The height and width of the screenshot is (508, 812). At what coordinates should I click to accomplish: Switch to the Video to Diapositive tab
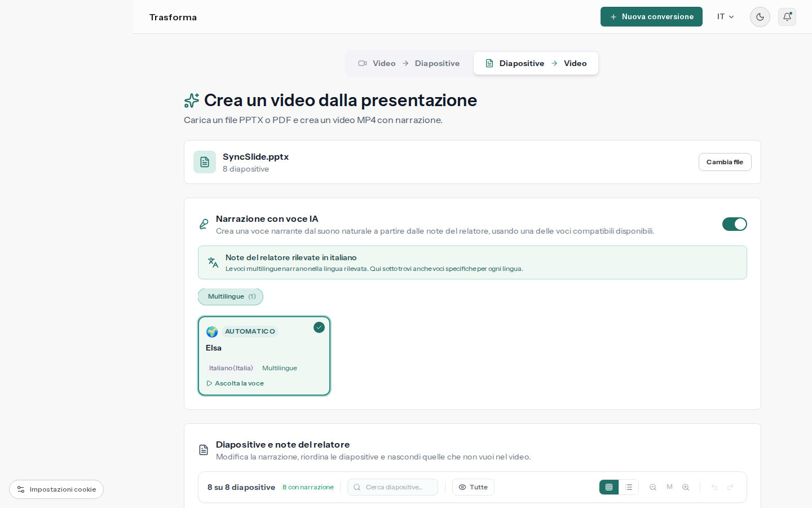pos(409,63)
